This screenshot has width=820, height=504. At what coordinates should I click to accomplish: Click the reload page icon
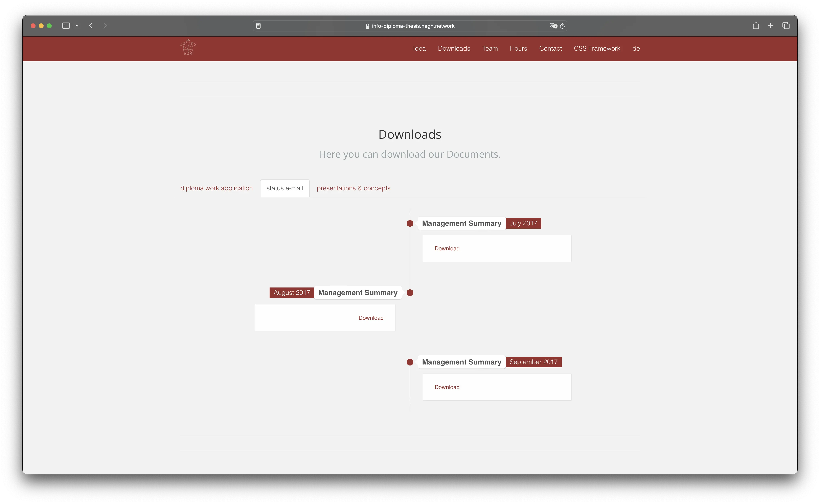(562, 26)
